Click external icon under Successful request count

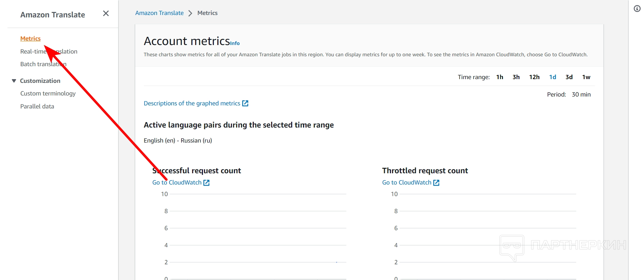point(206,183)
